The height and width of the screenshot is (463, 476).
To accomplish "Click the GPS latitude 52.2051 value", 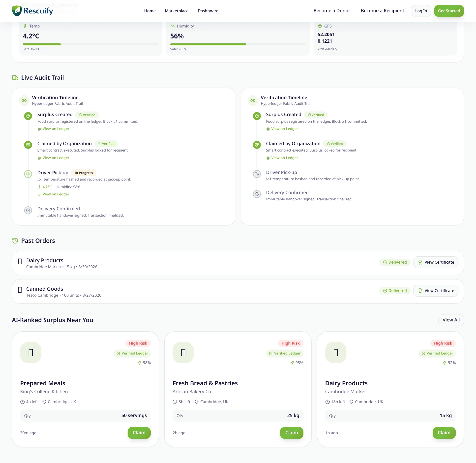I will 326,34.
